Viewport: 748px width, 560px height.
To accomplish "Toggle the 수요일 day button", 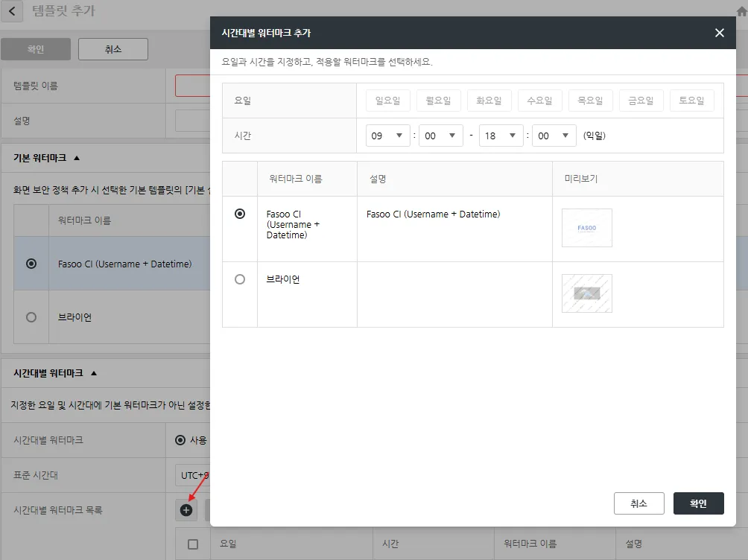I will [x=539, y=101].
